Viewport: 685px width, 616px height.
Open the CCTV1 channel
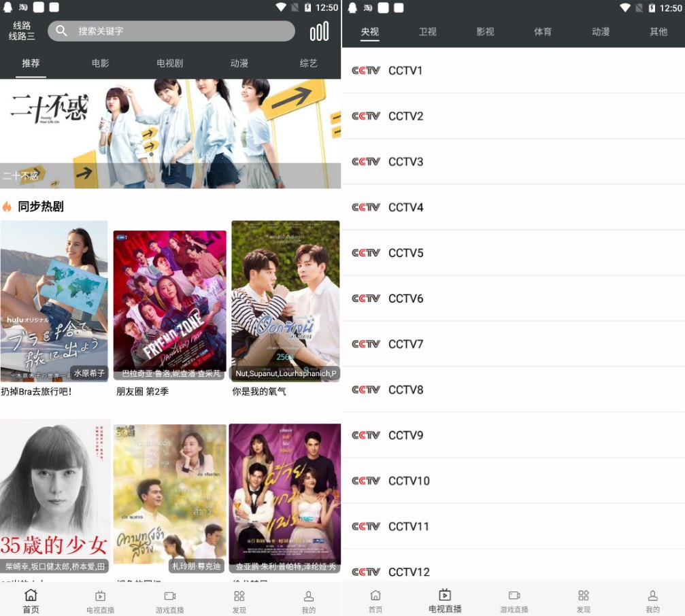pos(510,71)
